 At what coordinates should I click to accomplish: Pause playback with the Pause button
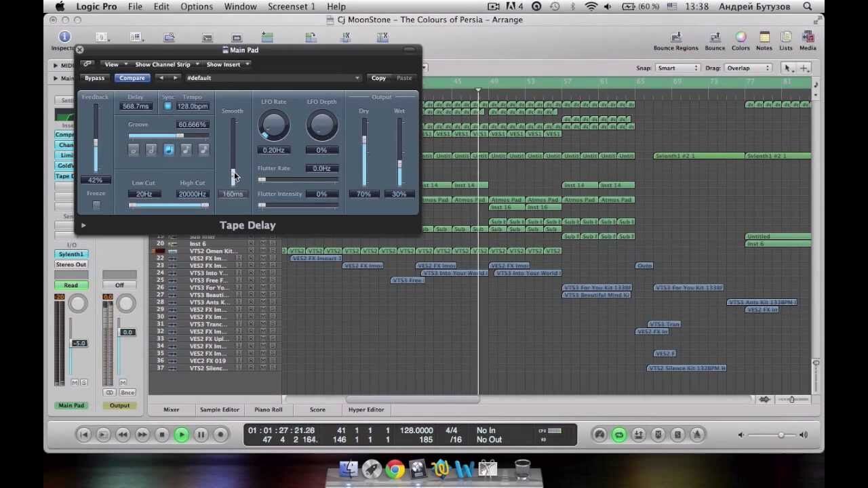click(x=201, y=434)
